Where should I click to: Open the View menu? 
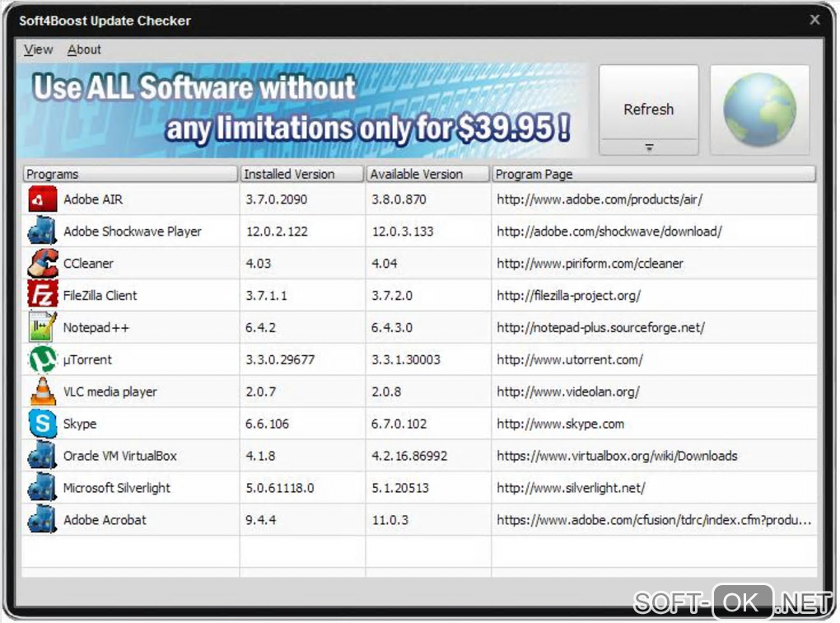click(38, 49)
